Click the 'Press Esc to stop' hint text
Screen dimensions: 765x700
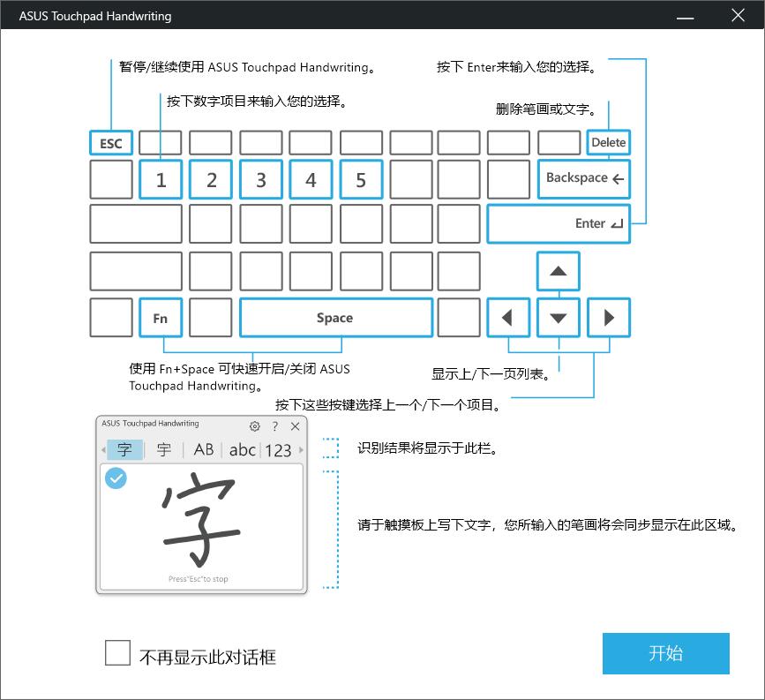click(198, 579)
